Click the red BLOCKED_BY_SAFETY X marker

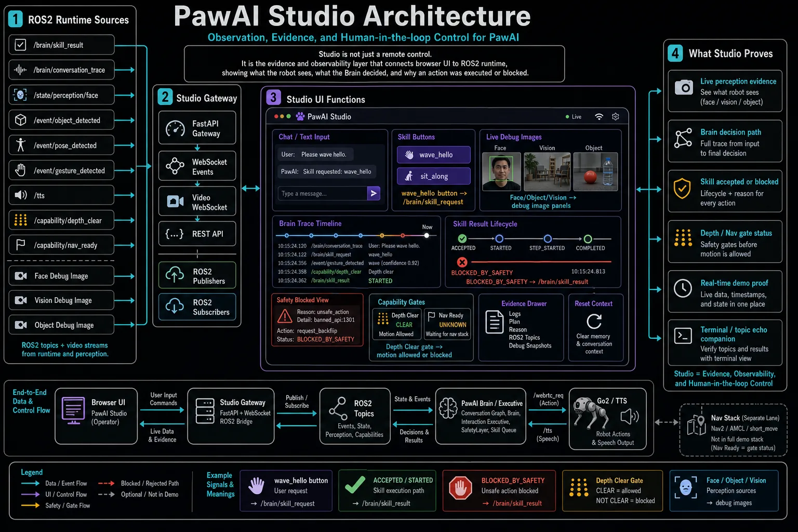point(462,262)
